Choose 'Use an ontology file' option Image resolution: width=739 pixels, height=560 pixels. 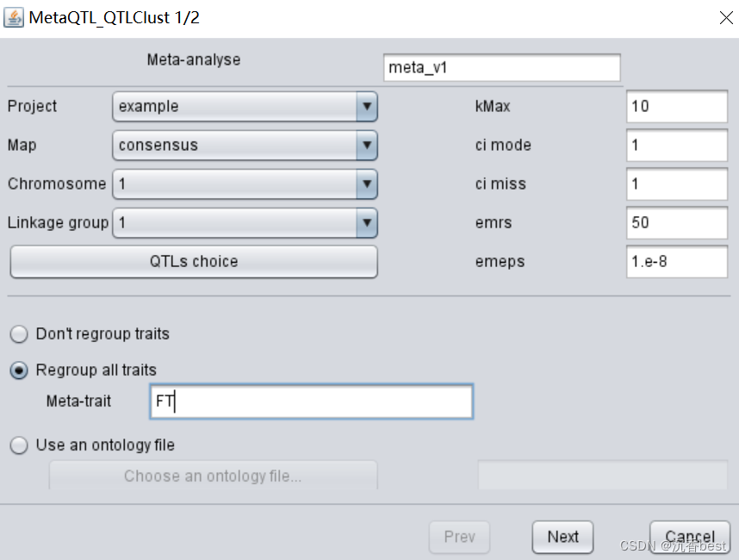click(x=17, y=445)
